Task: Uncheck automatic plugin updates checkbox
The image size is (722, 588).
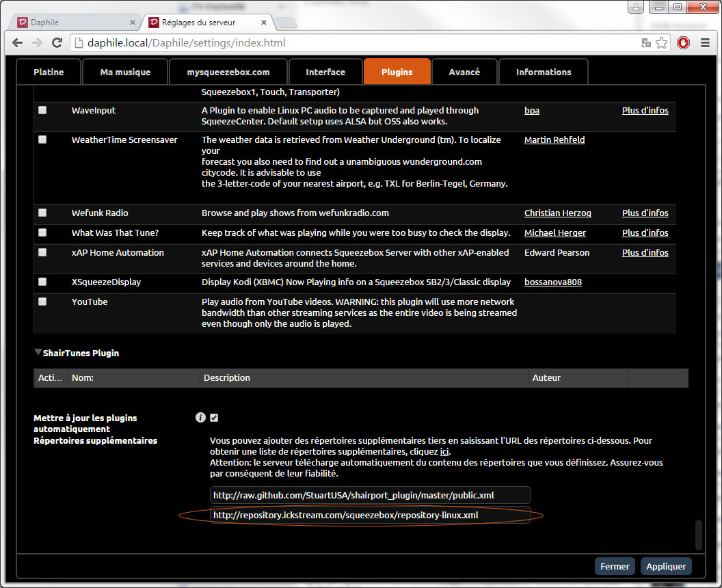Action: [x=215, y=418]
